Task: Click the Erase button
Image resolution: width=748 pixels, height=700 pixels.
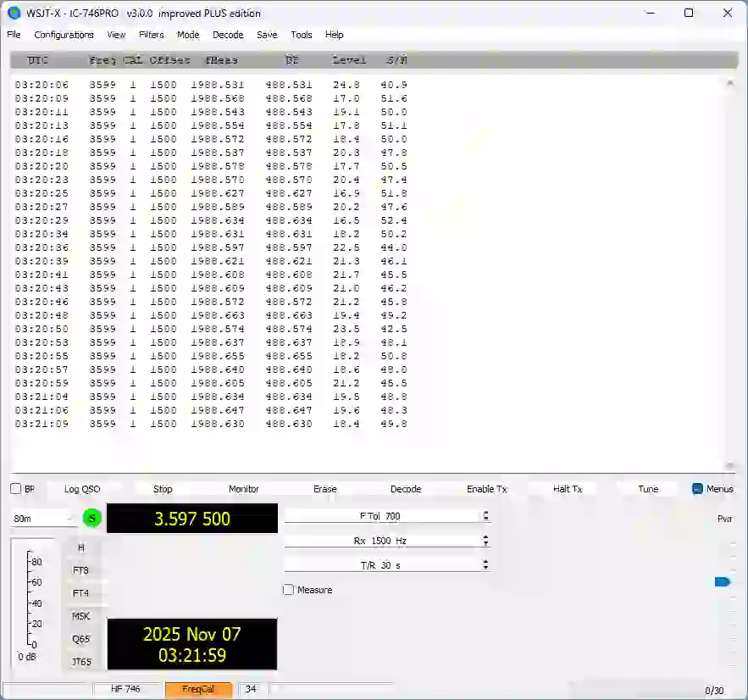Action: [324, 489]
